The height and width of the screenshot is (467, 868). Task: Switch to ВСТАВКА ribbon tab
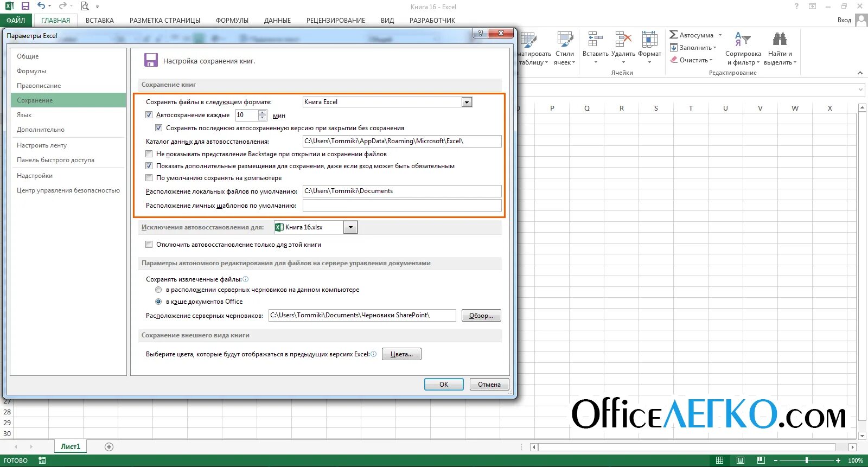[100, 20]
